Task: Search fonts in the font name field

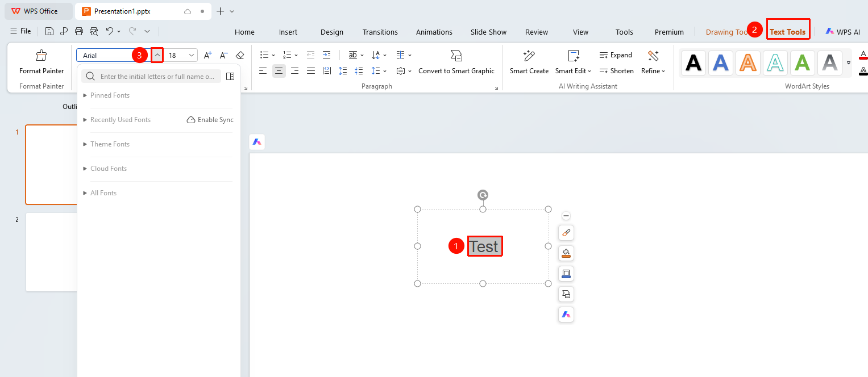Action: (x=151, y=76)
